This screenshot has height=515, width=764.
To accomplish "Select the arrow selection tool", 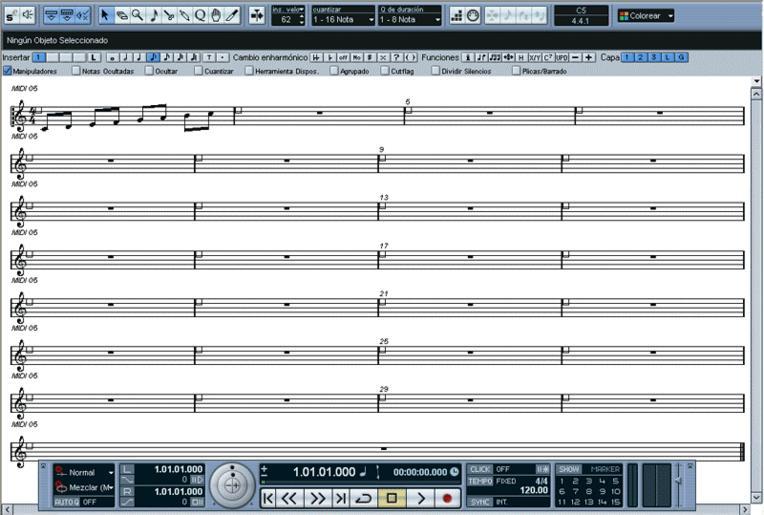I will click(x=105, y=15).
